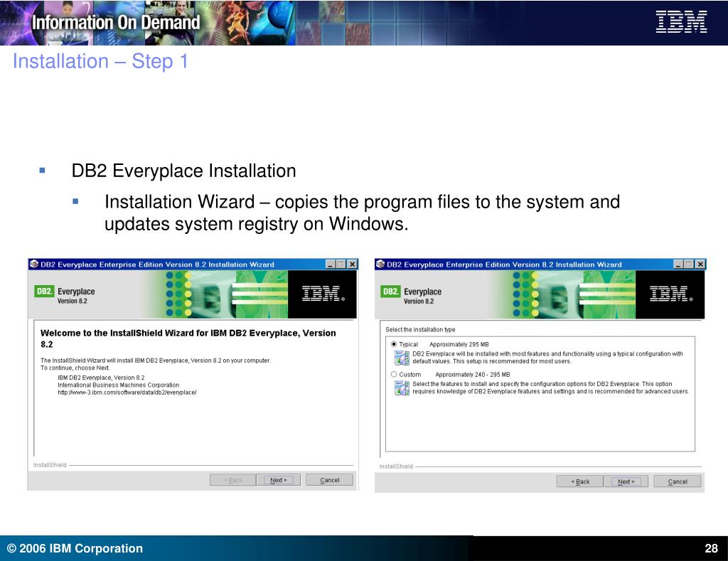This screenshot has height=561, width=728.
Task: Maximize the right installation type wizard window
Action: pos(689,265)
